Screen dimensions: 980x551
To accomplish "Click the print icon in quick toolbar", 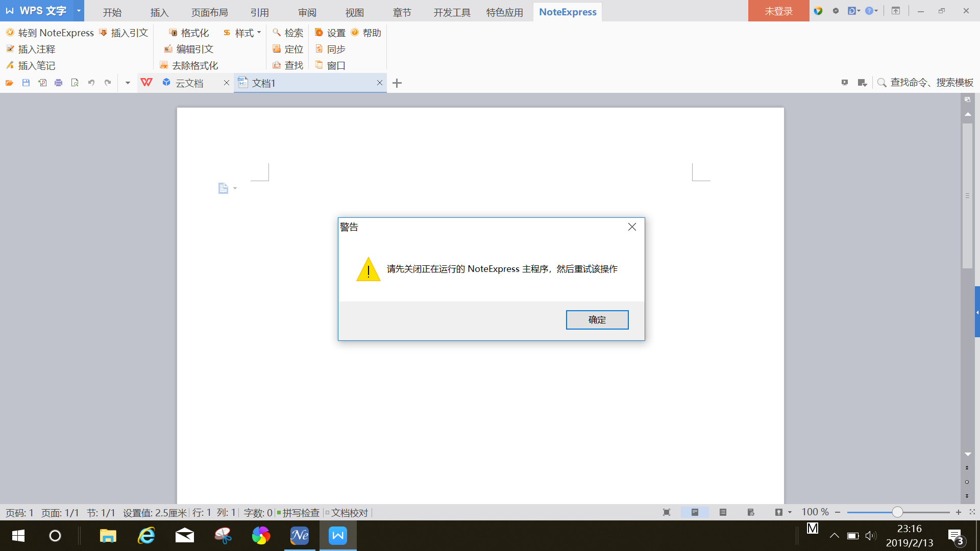I will click(x=59, y=83).
